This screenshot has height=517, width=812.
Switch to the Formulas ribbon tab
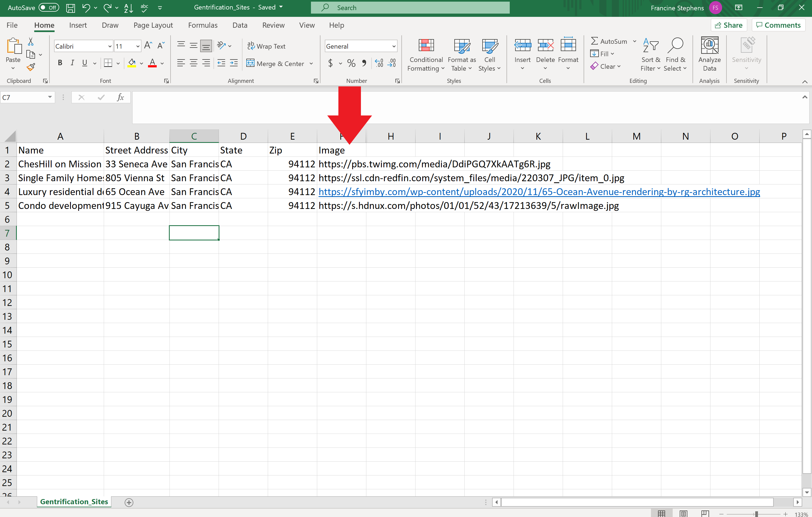coord(203,25)
